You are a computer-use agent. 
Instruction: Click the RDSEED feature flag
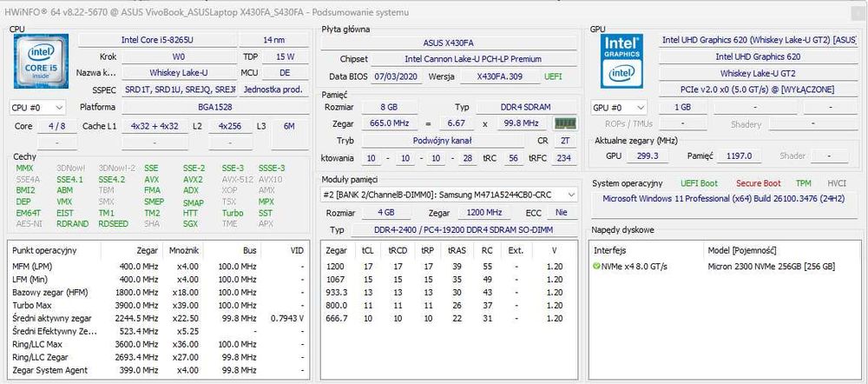(113, 224)
